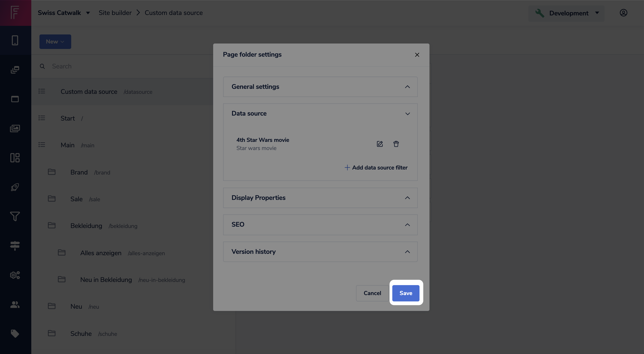The width and height of the screenshot is (644, 354).
Task: Select the Custom data source tree row
Action: [x=122, y=92]
